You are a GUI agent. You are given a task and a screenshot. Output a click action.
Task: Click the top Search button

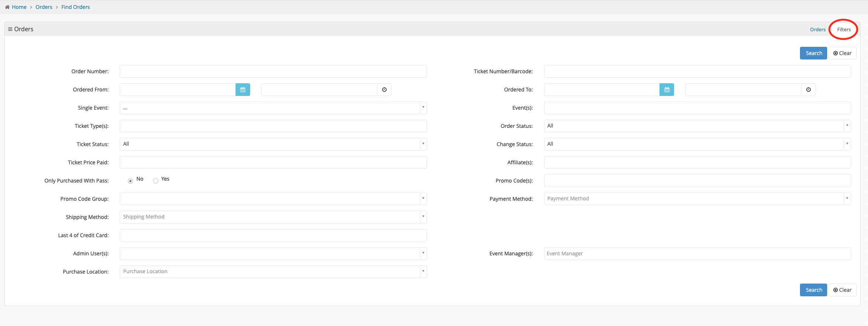pyautogui.click(x=813, y=53)
